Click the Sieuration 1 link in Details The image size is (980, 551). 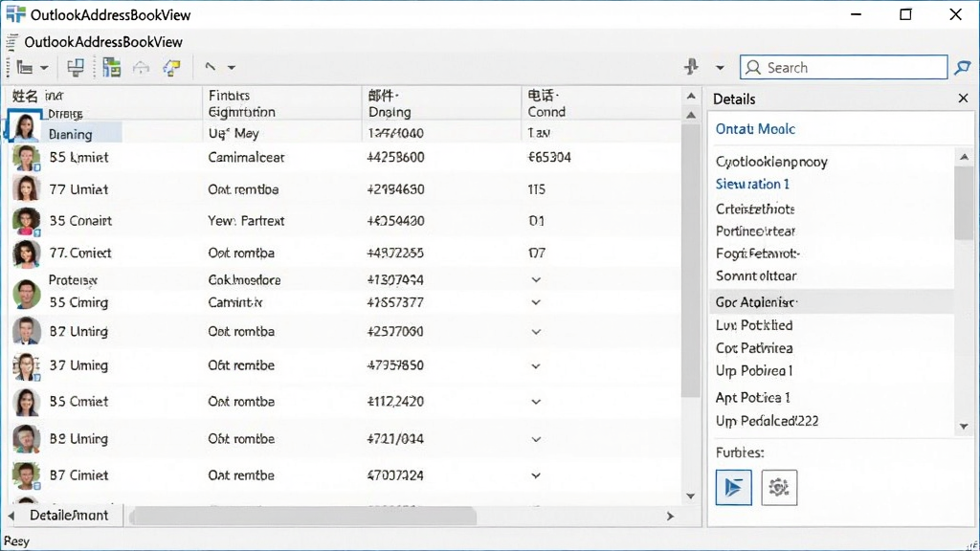pos(752,184)
